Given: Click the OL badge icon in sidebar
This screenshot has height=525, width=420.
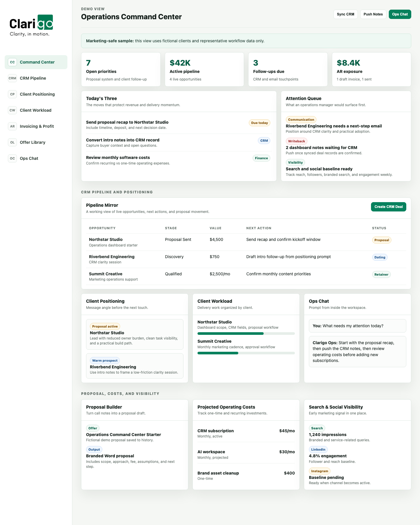Looking at the screenshot, I should 12,142.
